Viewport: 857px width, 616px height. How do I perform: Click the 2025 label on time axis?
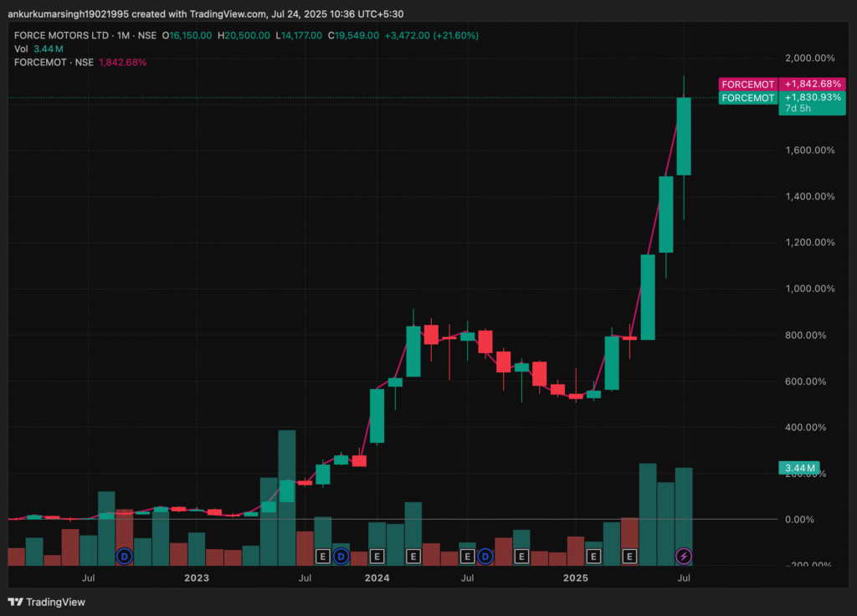(x=576, y=577)
